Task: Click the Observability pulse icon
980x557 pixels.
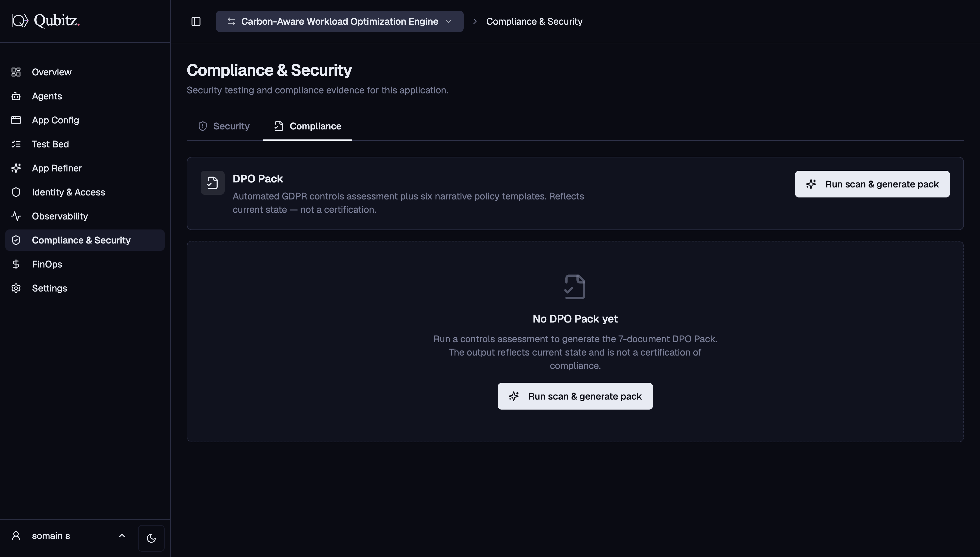Action: (16, 216)
